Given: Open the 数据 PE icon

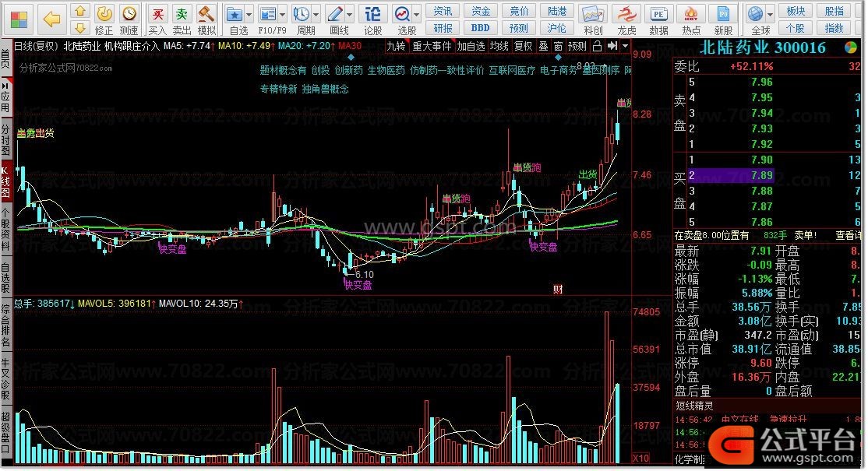Looking at the screenshot, I should pos(658,14).
